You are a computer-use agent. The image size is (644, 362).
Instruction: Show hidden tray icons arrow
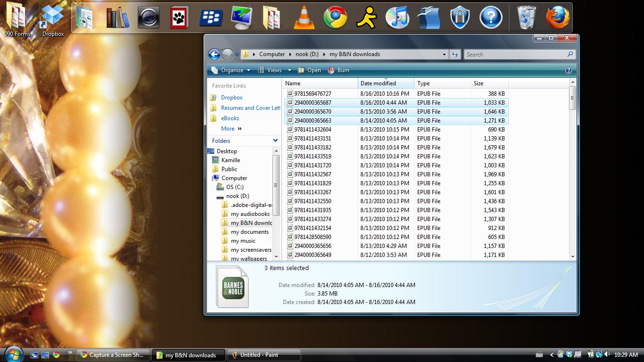[x=552, y=354]
